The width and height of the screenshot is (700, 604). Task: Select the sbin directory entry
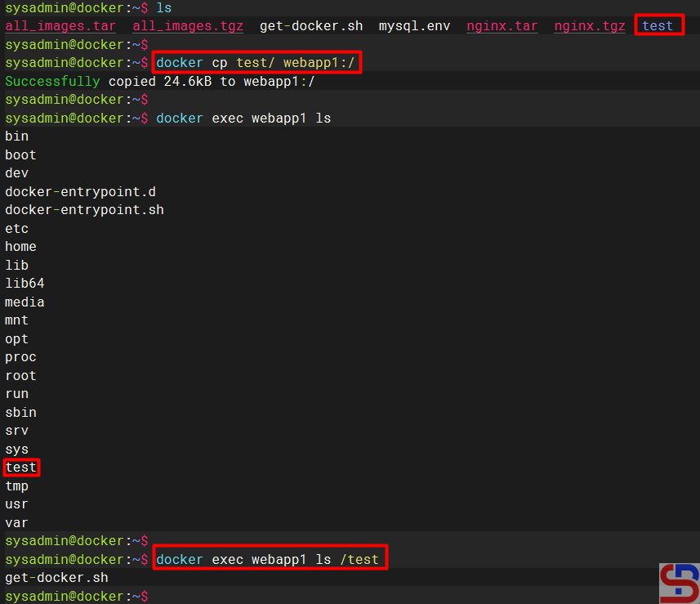coord(20,413)
